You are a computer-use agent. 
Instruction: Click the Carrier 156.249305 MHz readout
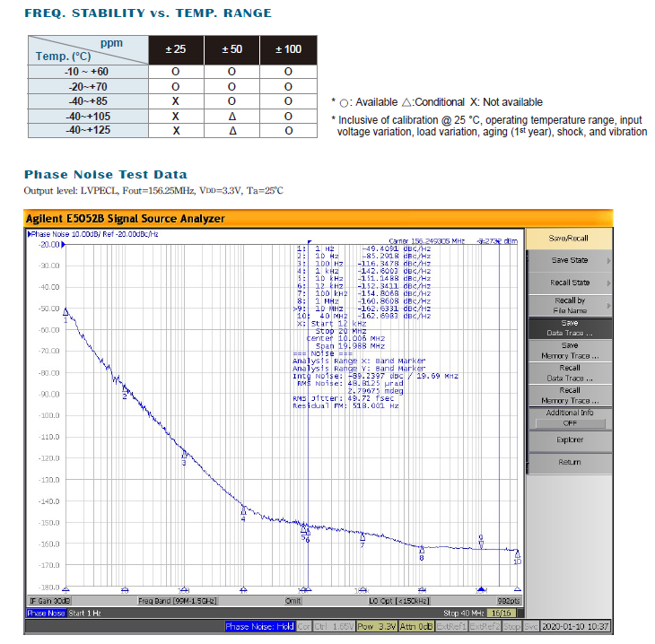click(x=426, y=241)
